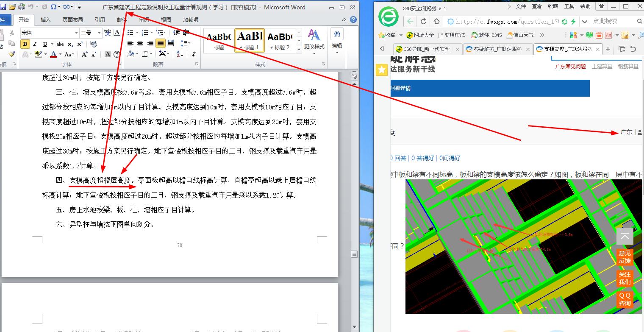Click the Cut scissors icon

click(11, 33)
